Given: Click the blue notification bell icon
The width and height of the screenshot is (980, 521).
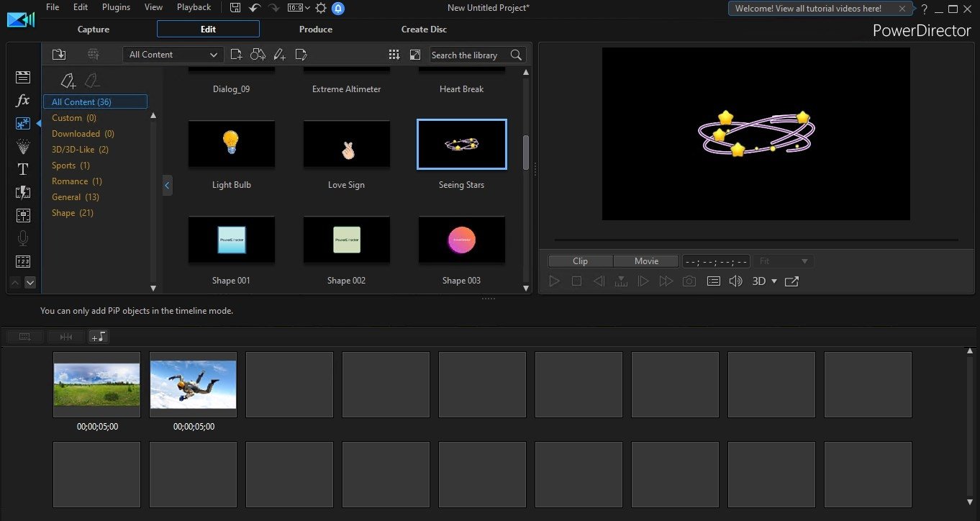Looking at the screenshot, I should click(338, 8).
